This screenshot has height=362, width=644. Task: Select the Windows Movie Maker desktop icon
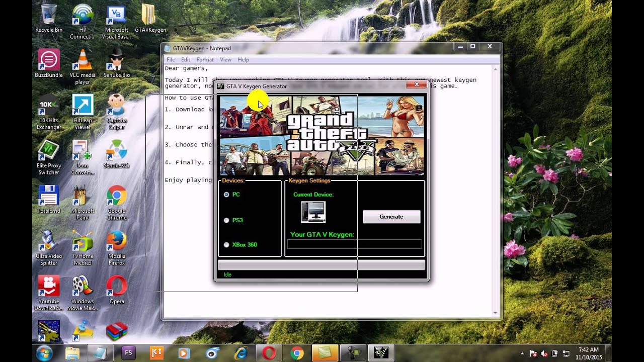click(83, 293)
